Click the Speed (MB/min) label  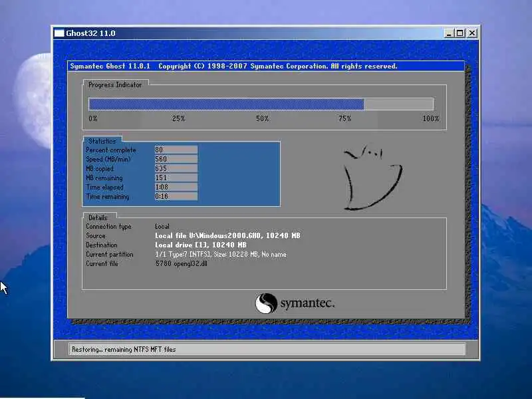pos(108,159)
